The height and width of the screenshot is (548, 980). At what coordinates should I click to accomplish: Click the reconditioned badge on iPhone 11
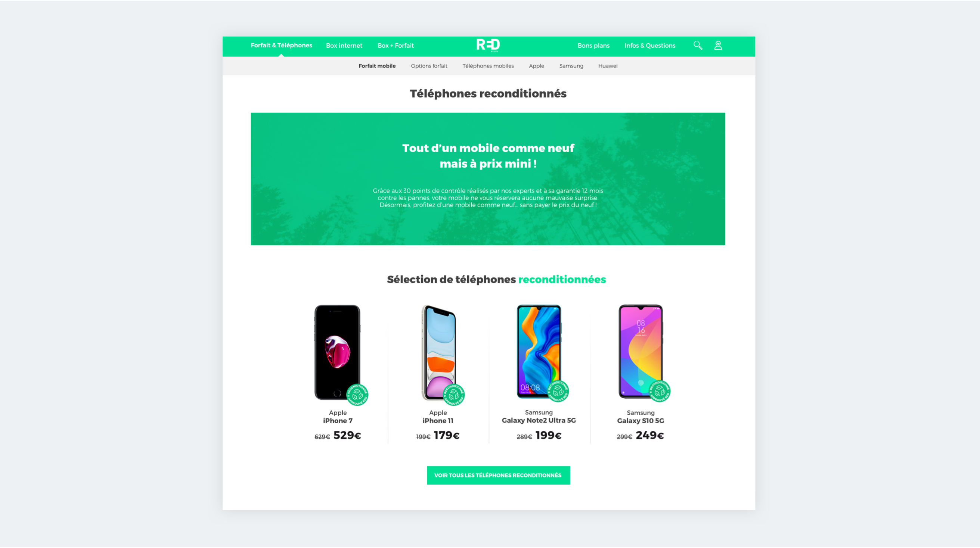click(453, 395)
